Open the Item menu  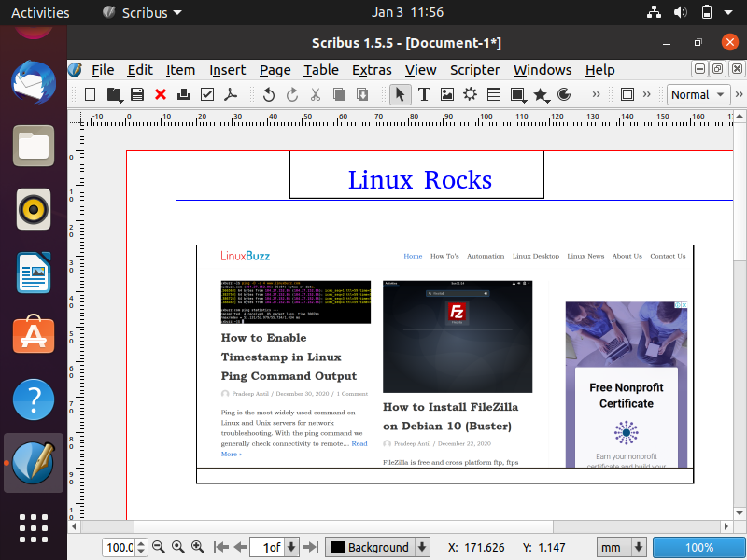pos(180,70)
